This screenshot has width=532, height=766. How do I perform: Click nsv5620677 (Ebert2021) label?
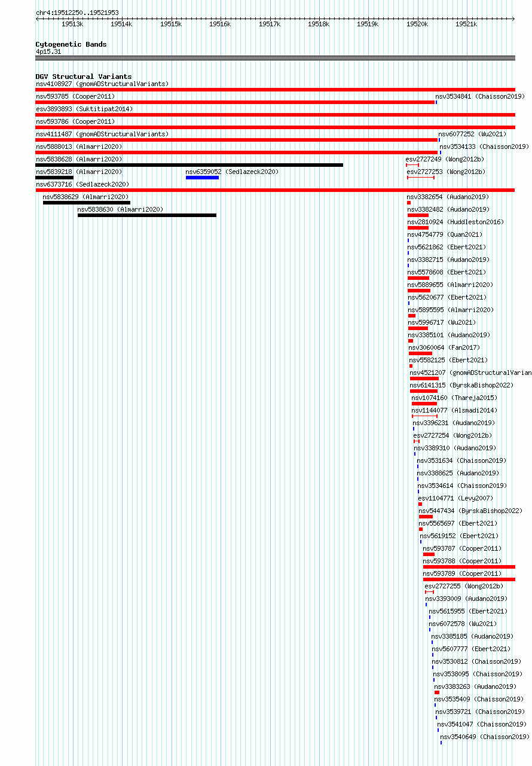(448, 297)
